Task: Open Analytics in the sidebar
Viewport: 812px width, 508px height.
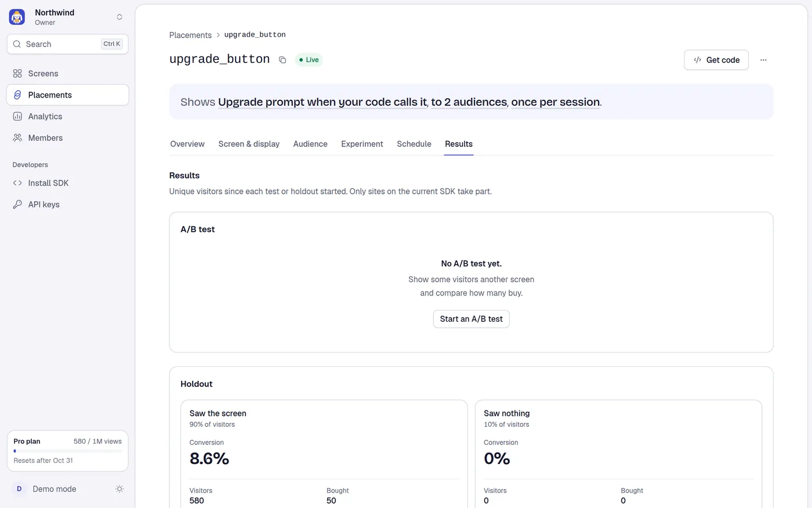Action: pos(67,117)
